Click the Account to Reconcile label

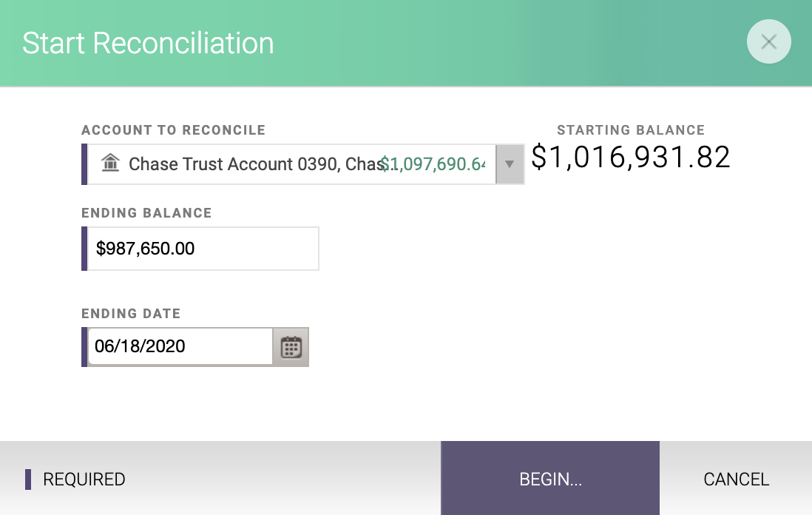pyautogui.click(x=173, y=130)
